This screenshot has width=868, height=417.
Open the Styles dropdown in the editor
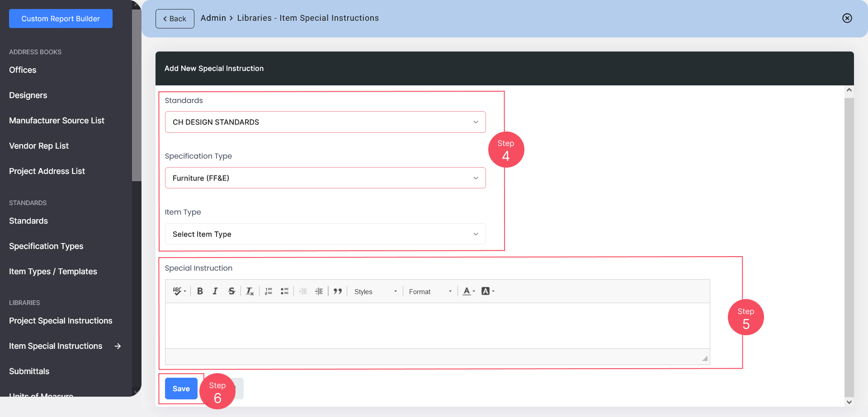375,291
